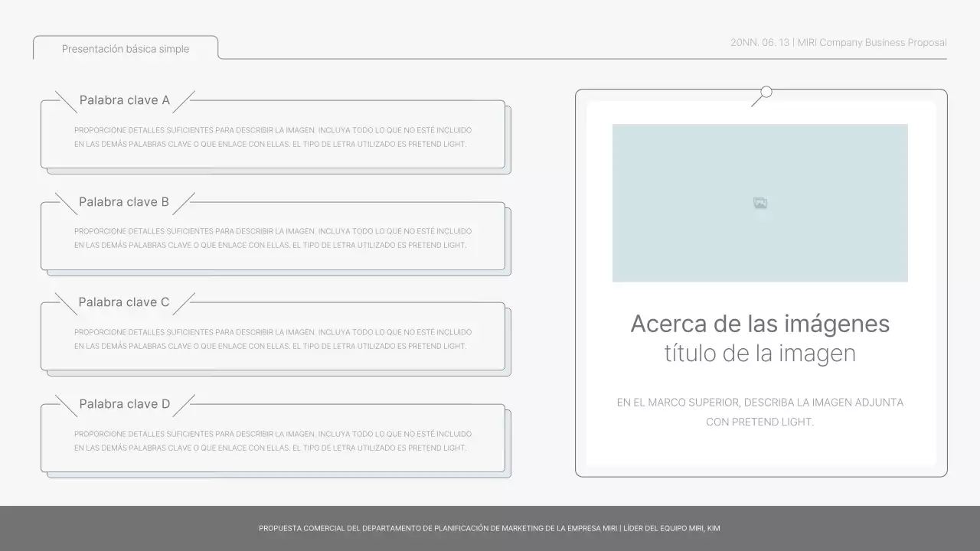
Task: Click the diagonal slash left of 'Palabra clave A'
Action: (x=67, y=102)
